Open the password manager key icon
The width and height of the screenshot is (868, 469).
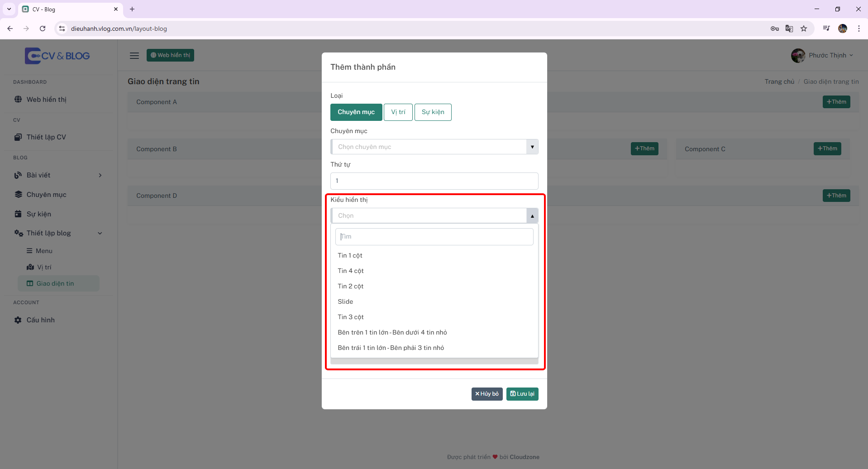pos(775,29)
